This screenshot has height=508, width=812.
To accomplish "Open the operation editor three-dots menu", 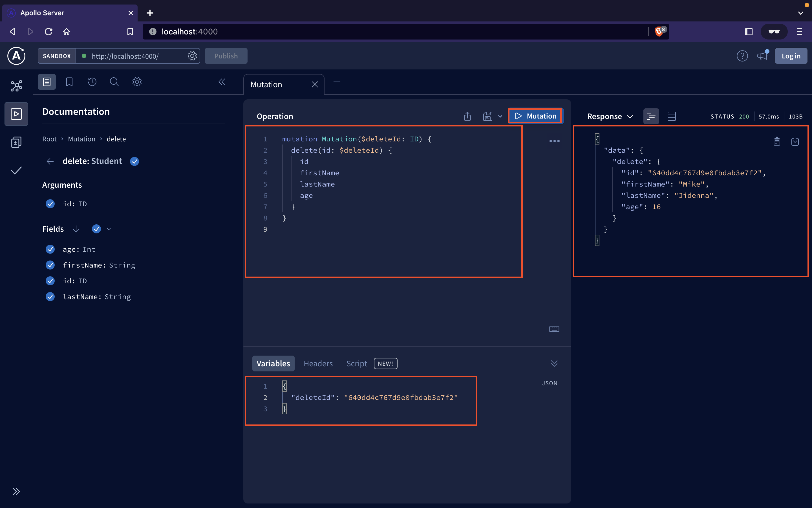I will [x=554, y=141].
